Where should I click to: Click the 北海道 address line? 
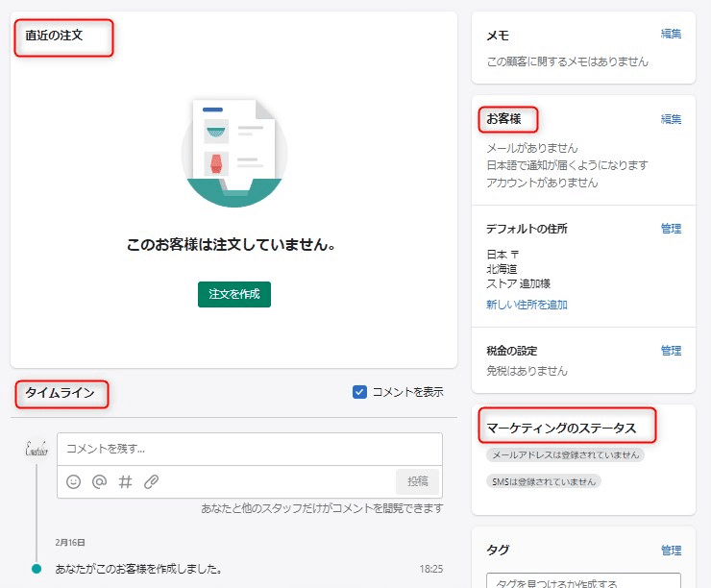pyautogui.click(x=502, y=269)
